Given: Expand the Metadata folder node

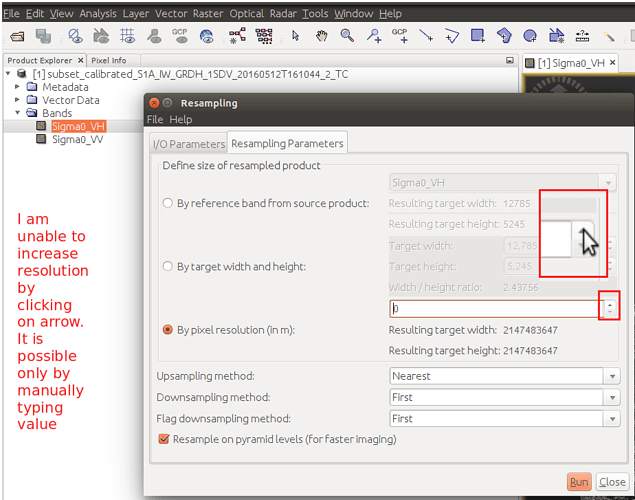Looking at the screenshot, I should click(x=17, y=87).
